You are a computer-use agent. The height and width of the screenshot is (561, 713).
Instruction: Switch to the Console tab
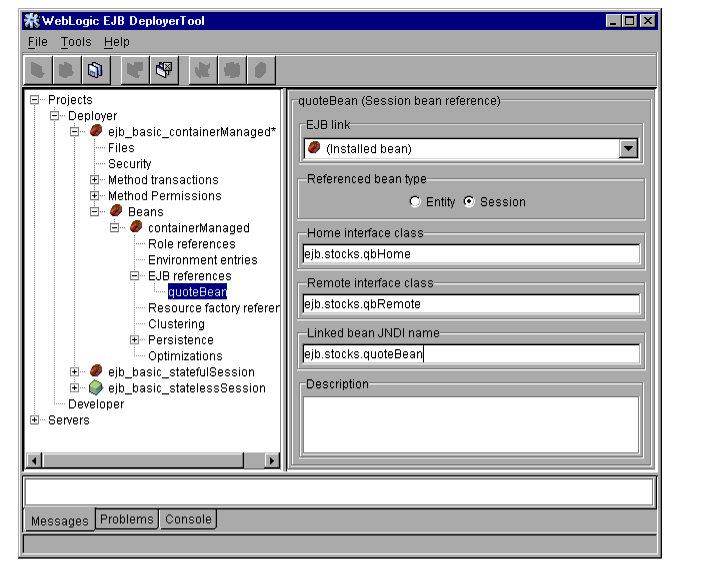click(188, 519)
